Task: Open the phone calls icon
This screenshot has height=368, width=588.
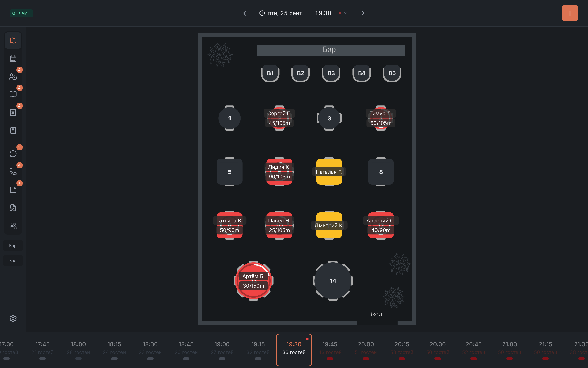Action: coord(13,172)
